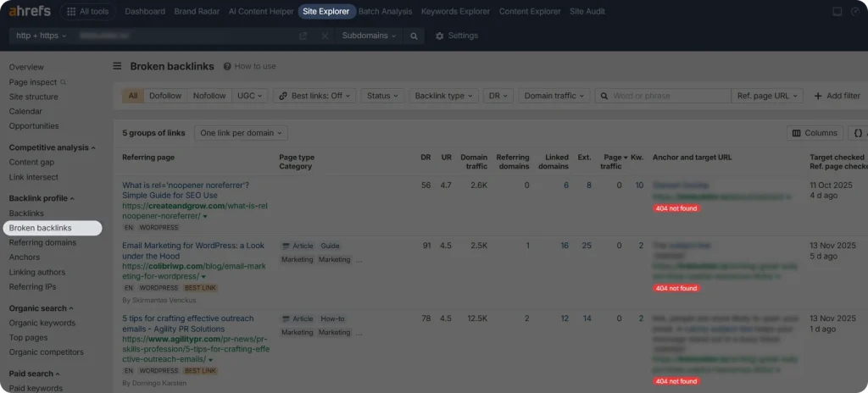Click the 404 not found badge in createandgrow row
This screenshot has width=868, height=393.
pos(676,208)
